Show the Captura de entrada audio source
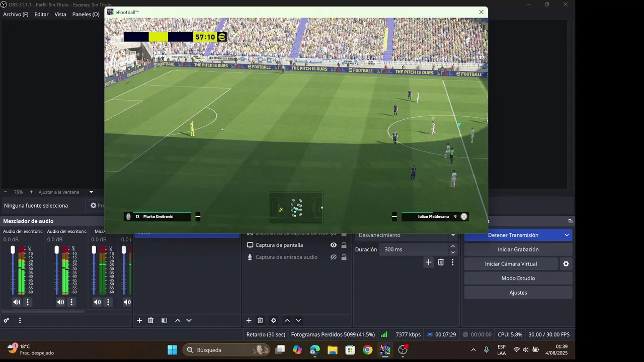Image resolution: width=644 pixels, height=362 pixels. tap(333, 257)
